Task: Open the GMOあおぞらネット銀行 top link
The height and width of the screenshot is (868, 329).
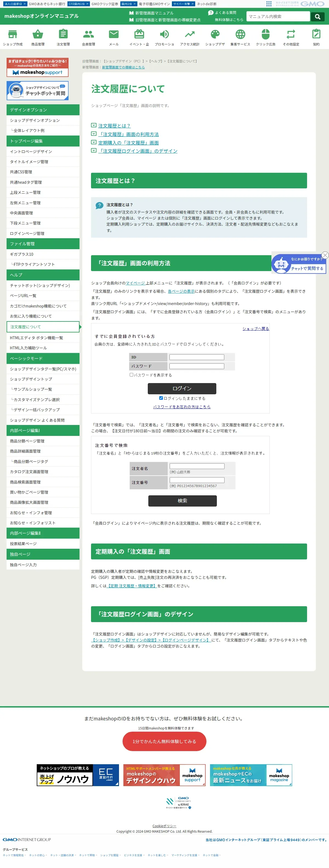Action: click(47, 4)
